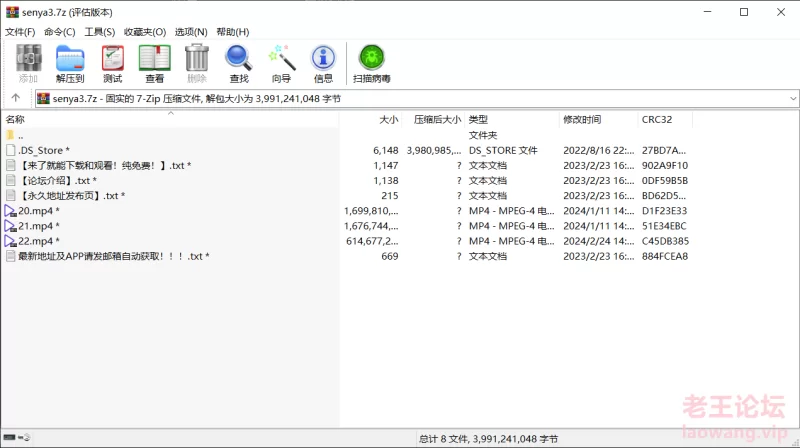Run the Test (测试) archive tool
This screenshot has width=800, height=448.
pyautogui.click(x=112, y=63)
